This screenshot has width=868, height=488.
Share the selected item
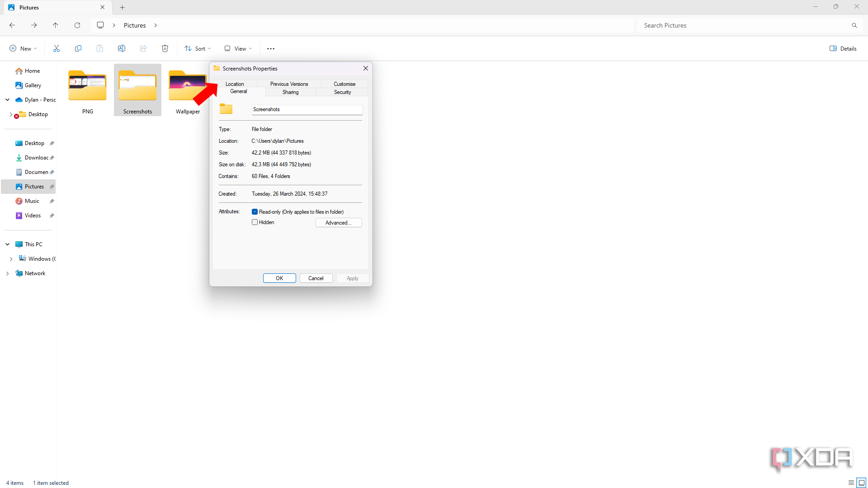coord(143,48)
